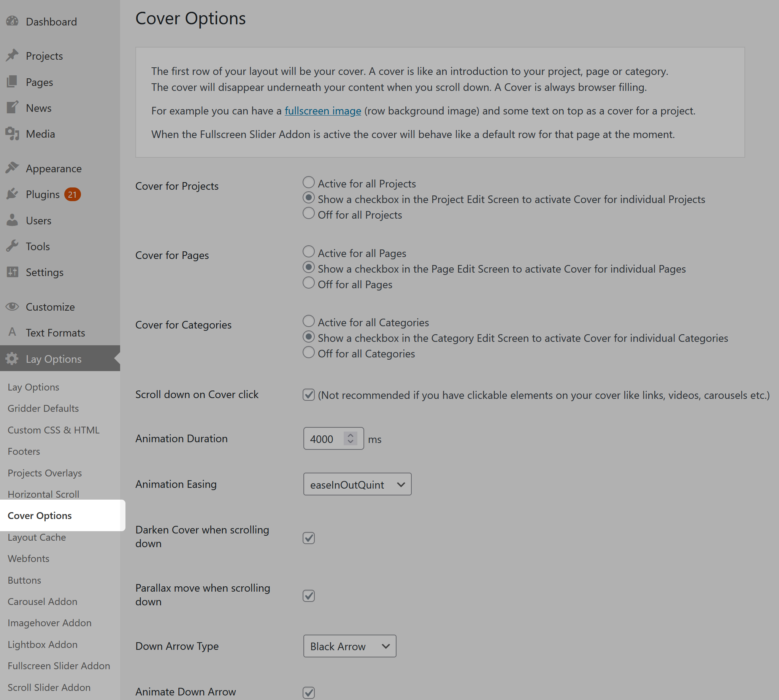The image size is (779, 700).
Task: Open the Animation Easing dropdown
Action: 357,484
